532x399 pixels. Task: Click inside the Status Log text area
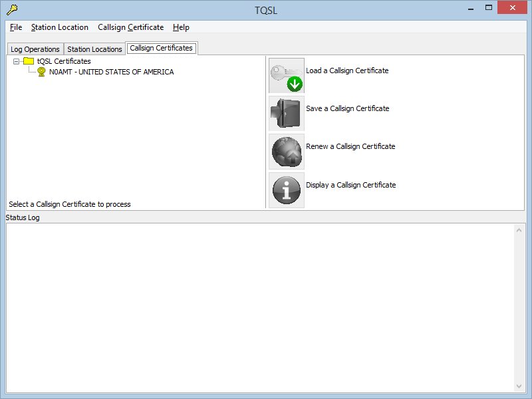click(x=260, y=308)
